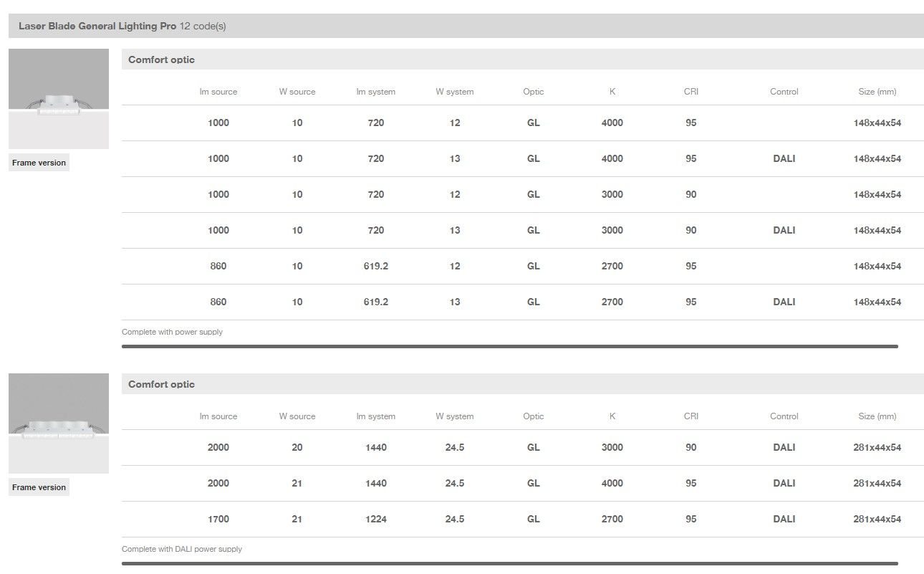Click 'lm system' header in the 281x44x54 table
Screen dimensions: 924x574
click(376, 416)
